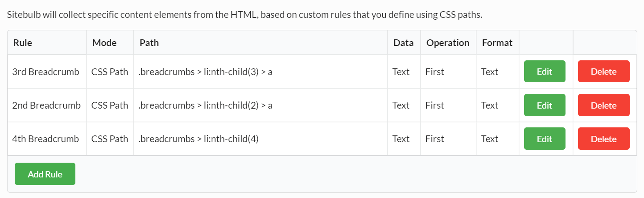Edit the 4th Breadcrumb rule
Image resolution: width=644 pixels, height=198 pixels.
click(x=545, y=139)
